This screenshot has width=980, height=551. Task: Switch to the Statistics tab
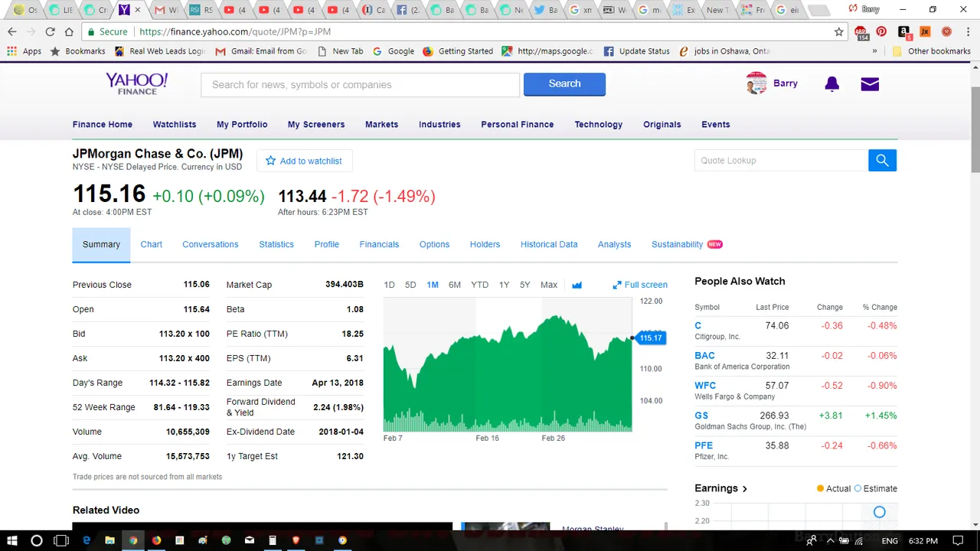pos(276,244)
